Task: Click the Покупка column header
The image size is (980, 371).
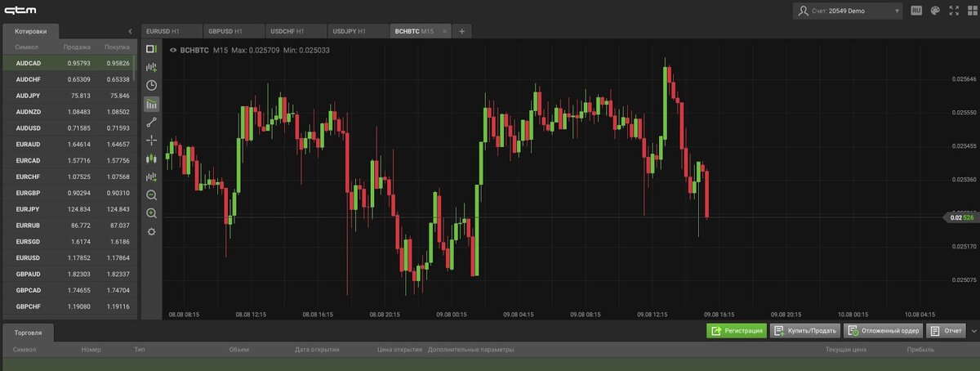Action: tap(117, 47)
